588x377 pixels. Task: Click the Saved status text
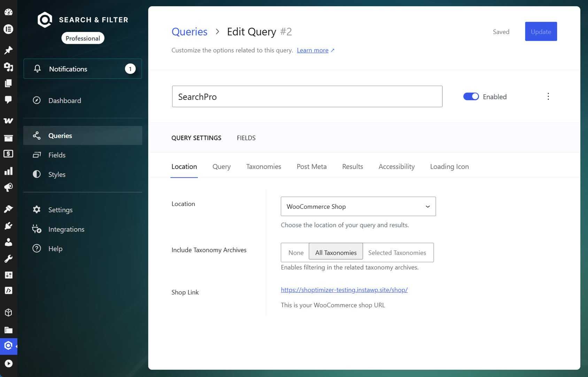point(501,32)
